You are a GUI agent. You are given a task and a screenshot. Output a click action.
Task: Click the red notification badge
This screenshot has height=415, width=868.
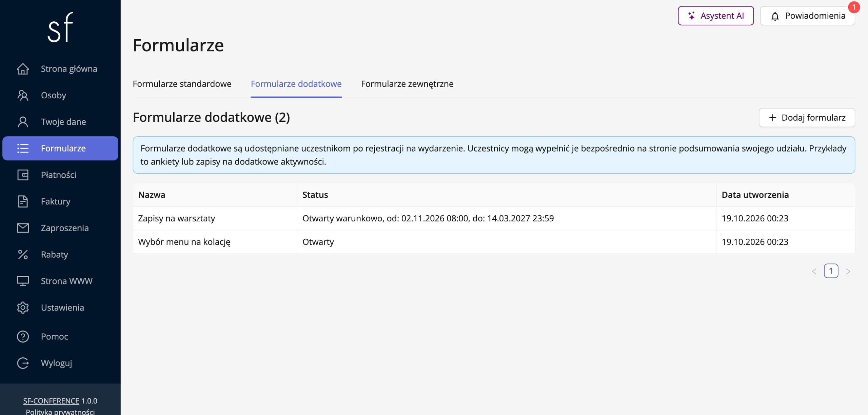[x=854, y=7]
